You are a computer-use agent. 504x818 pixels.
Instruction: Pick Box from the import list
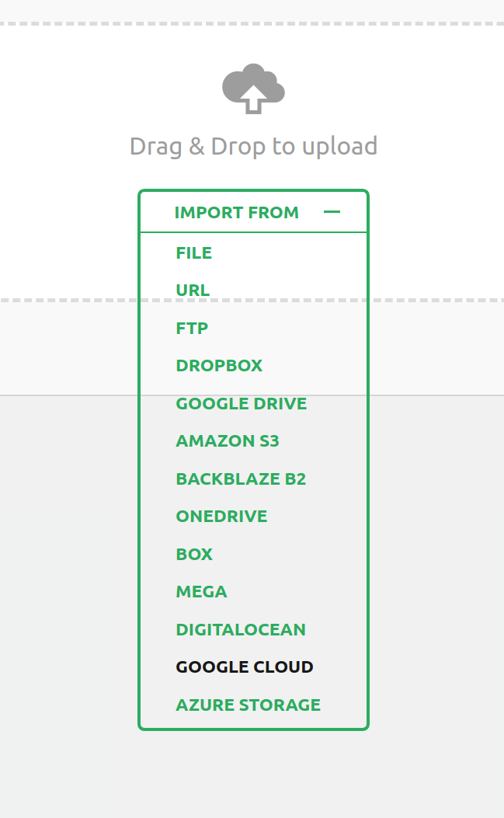(194, 555)
